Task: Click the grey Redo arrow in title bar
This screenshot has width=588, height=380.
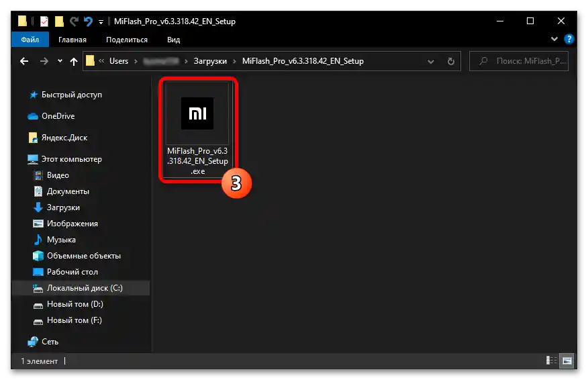Action: click(x=74, y=21)
